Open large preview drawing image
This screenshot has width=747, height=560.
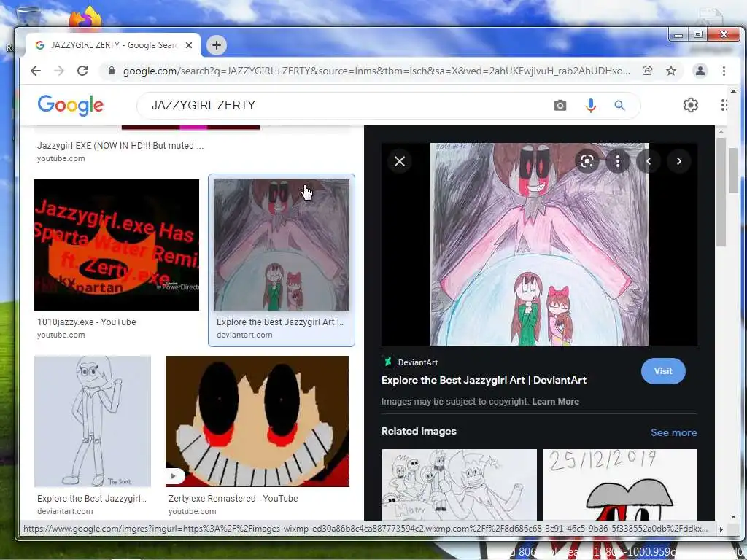(539, 244)
